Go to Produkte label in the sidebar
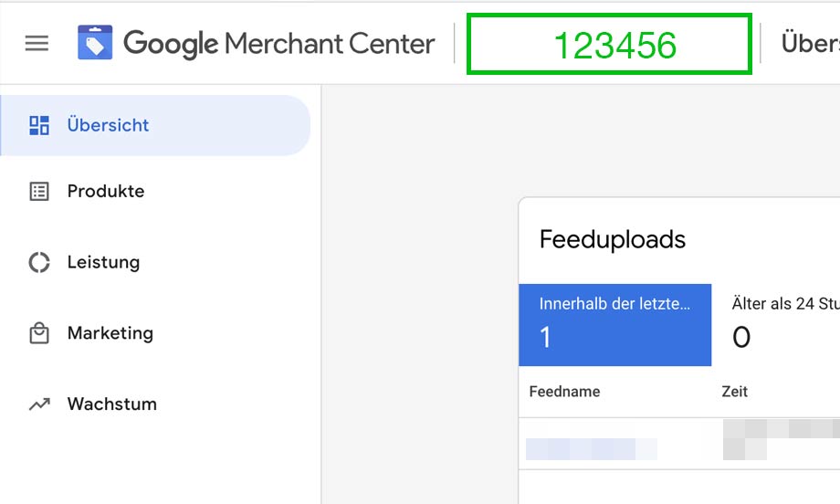Viewport: 840px width, 504px height. coord(106,191)
